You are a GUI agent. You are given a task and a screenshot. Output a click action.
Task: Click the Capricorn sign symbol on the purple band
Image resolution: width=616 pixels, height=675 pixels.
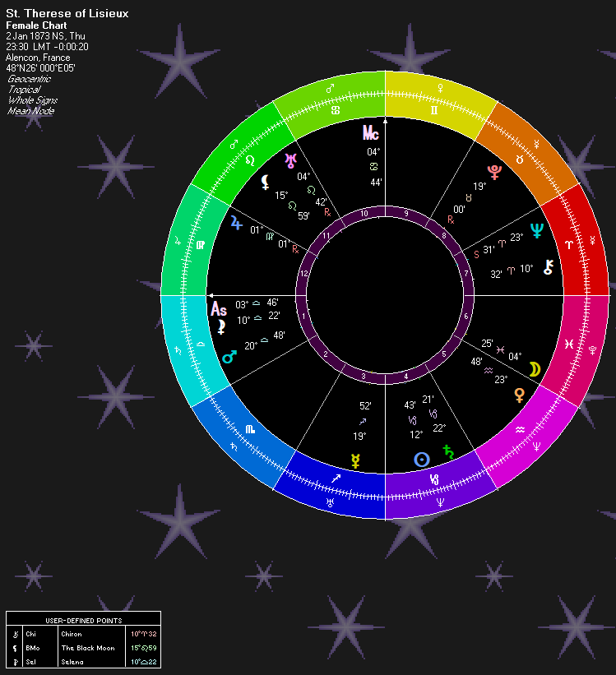tap(434, 479)
